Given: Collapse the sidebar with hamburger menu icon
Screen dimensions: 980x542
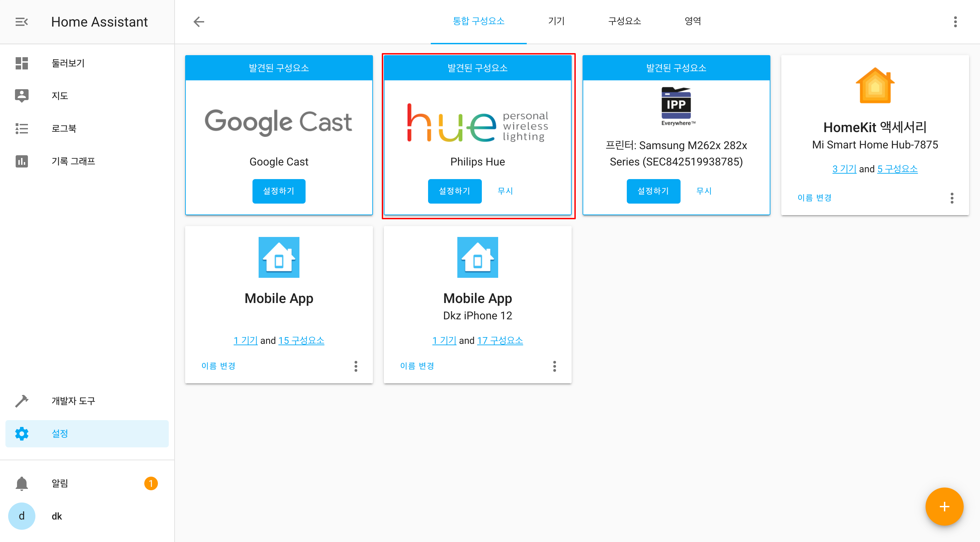Looking at the screenshot, I should (x=21, y=22).
